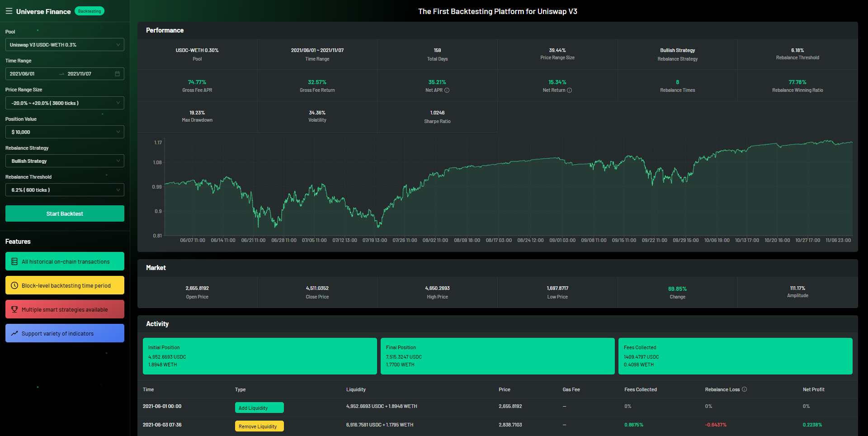The height and width of the screenshot is (436, 868).
Task: Click the clock icon on Block-level card
Action: pyautogui.click(x=14, y=285)
